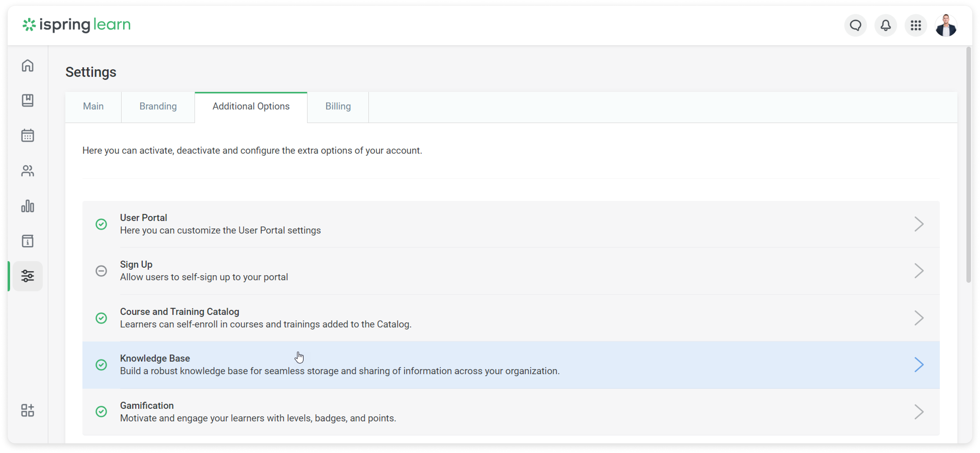Open the Calendar from the sidebar
The image size is (980, 453).
point(28,135)
